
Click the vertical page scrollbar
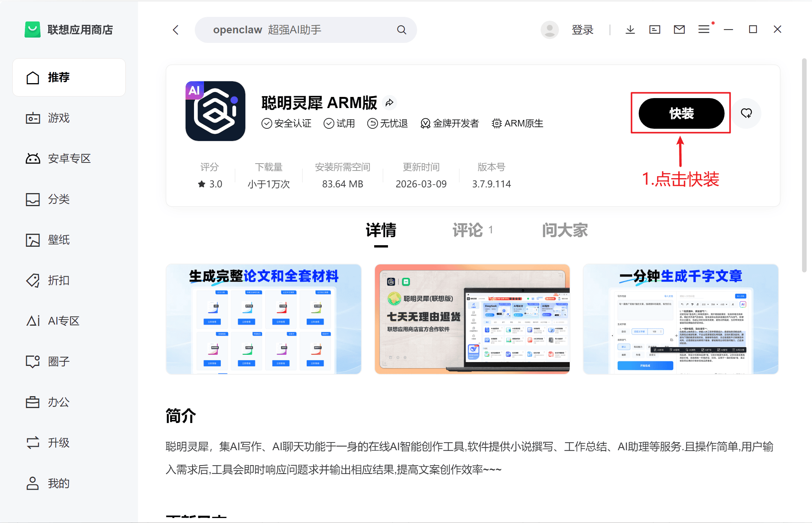point(804,165)
